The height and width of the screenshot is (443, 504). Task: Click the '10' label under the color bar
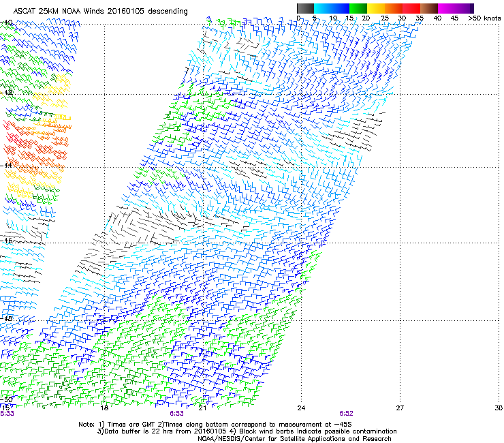tap(332, 18)
